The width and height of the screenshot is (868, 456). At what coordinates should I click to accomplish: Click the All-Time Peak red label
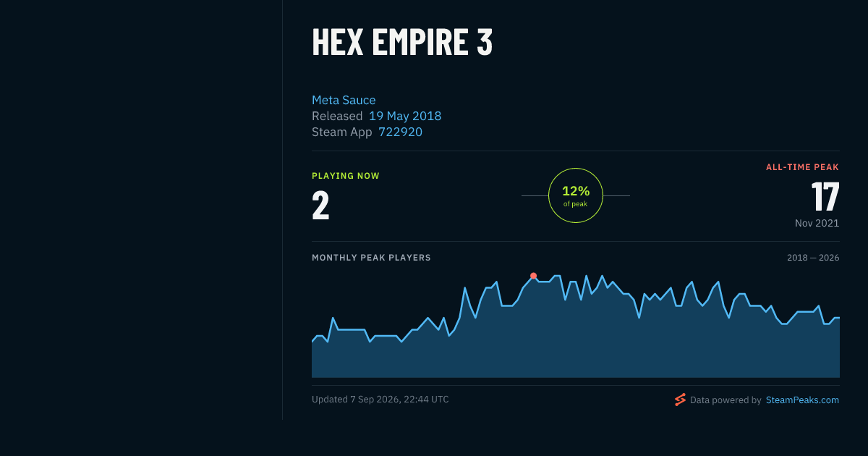pos(803,167)
